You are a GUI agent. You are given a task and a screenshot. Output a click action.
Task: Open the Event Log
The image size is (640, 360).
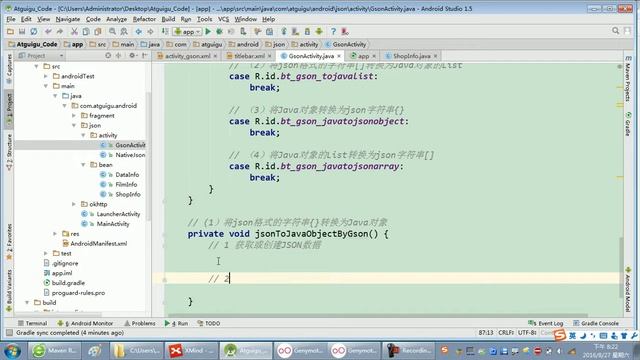pos(545,323)
